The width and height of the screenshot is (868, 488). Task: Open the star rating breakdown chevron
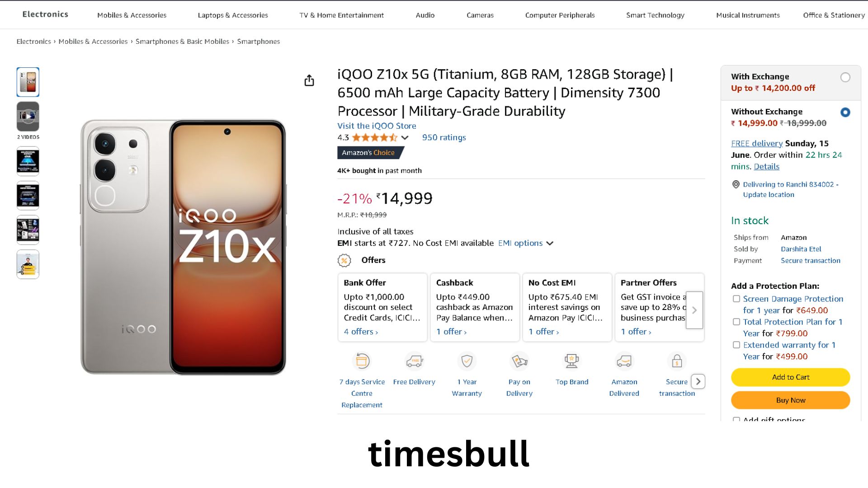pyautogui.click(x=405, y=138)
